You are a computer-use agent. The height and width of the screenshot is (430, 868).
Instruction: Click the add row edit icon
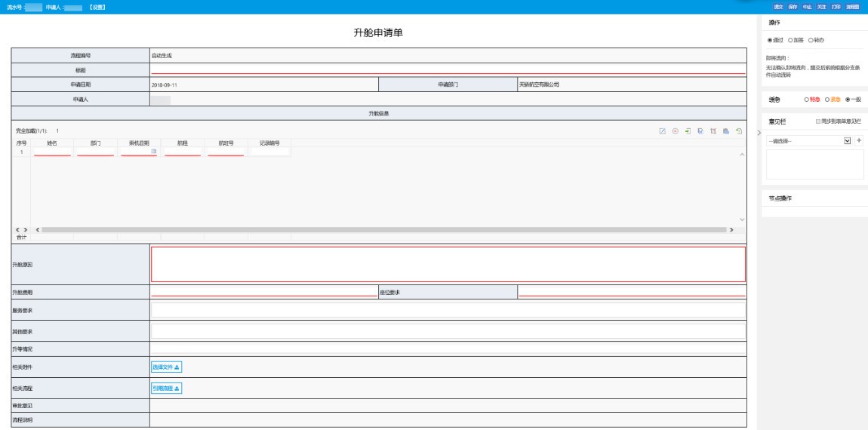tap(662, 131)
